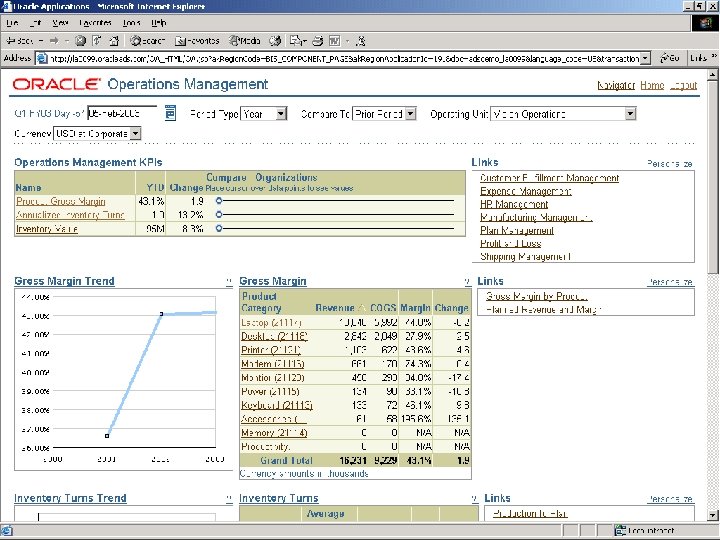Click the Keyboard product category link

(x=277, y=405)
